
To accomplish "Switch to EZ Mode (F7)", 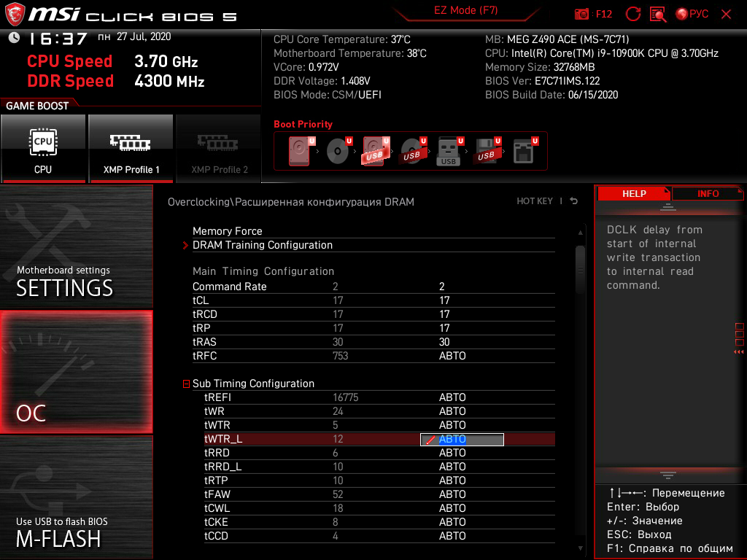I will [x=465, y=10].
